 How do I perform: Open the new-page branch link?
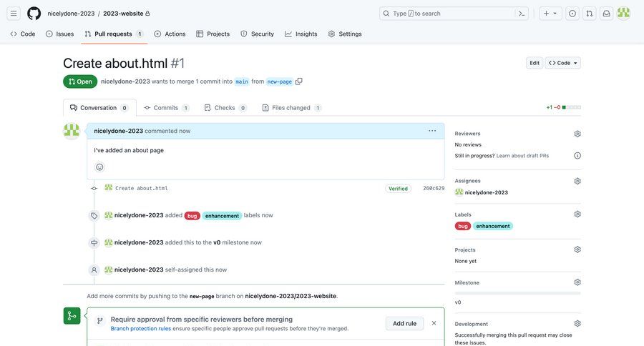point(279,81)
